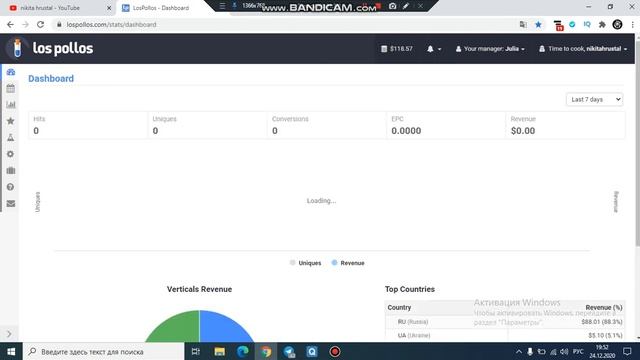Open the puzzle piece extensions icon
640x360 pixels.
pos(602,24)
